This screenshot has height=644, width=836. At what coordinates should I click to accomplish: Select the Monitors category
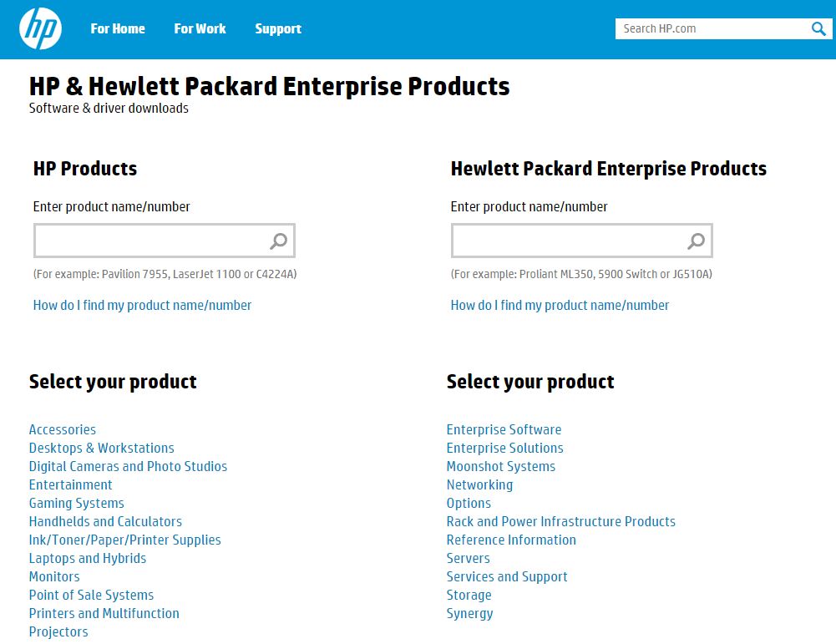[x=53, y=576]
